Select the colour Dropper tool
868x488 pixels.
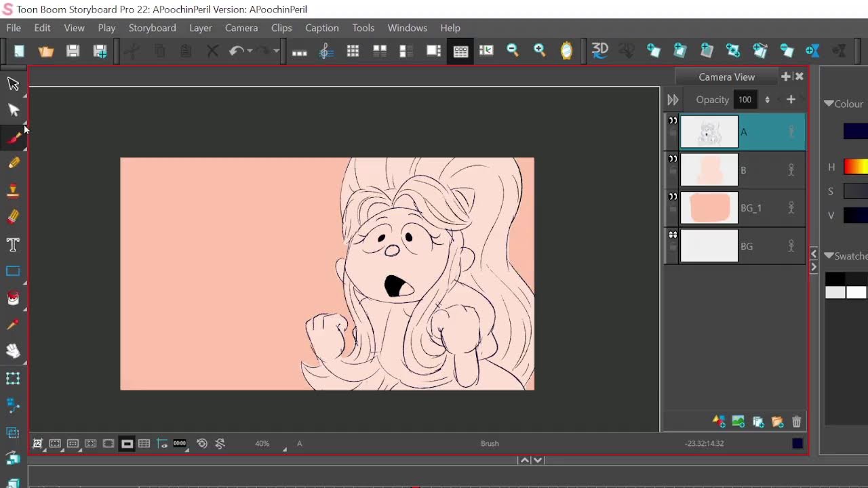coord(14,325)
